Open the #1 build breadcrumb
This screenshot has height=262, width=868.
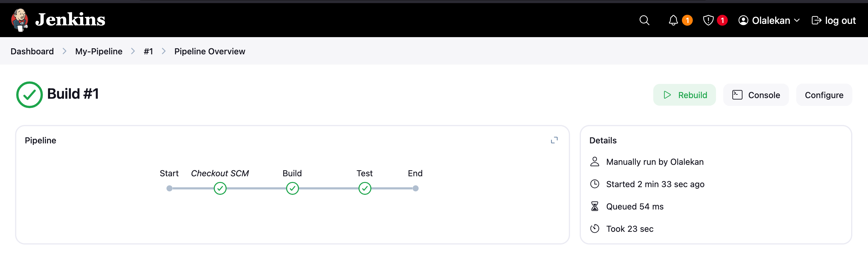click(x=148, y=51)
